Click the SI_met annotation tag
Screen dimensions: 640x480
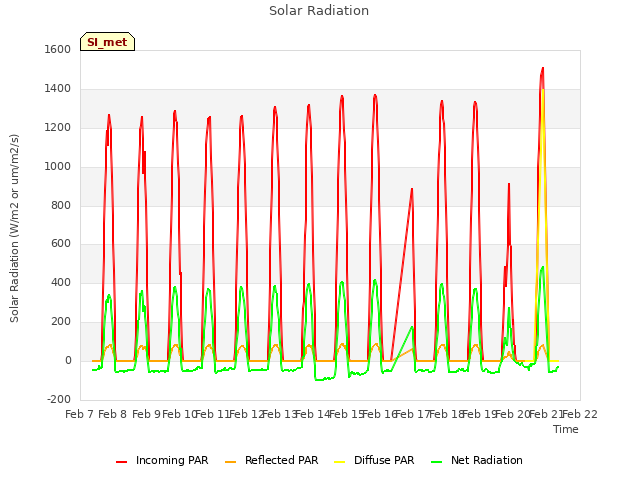(107, 42)
